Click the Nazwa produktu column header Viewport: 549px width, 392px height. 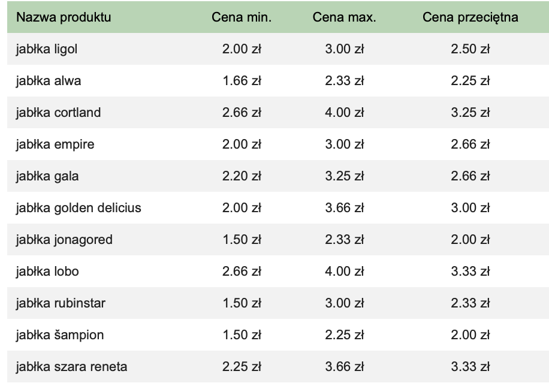pyautogui.click(x=64, y=17)
